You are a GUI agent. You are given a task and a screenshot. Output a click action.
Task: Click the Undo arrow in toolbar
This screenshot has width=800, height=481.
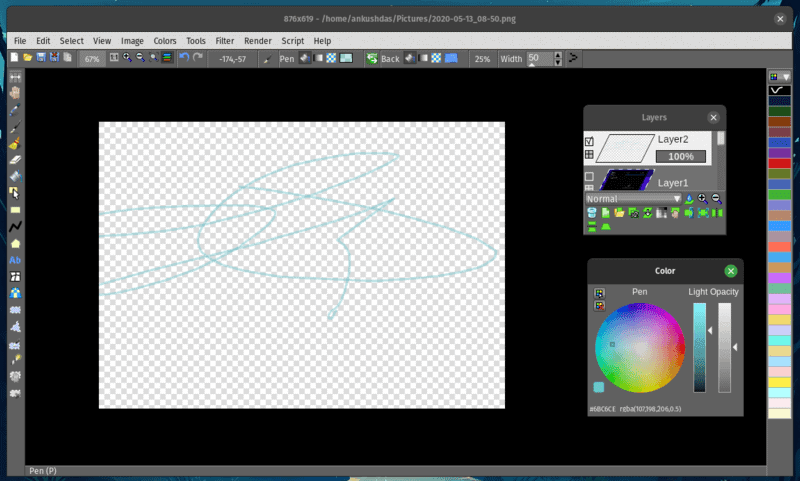click(x=183, y=59)
